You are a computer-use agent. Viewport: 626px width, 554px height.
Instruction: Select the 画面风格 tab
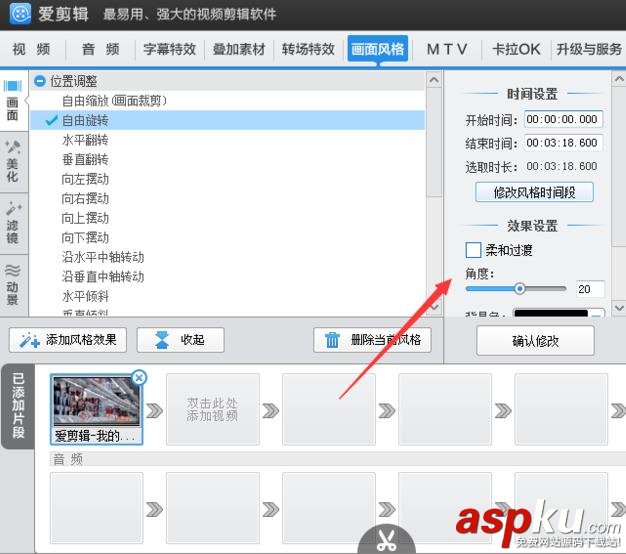378,49
